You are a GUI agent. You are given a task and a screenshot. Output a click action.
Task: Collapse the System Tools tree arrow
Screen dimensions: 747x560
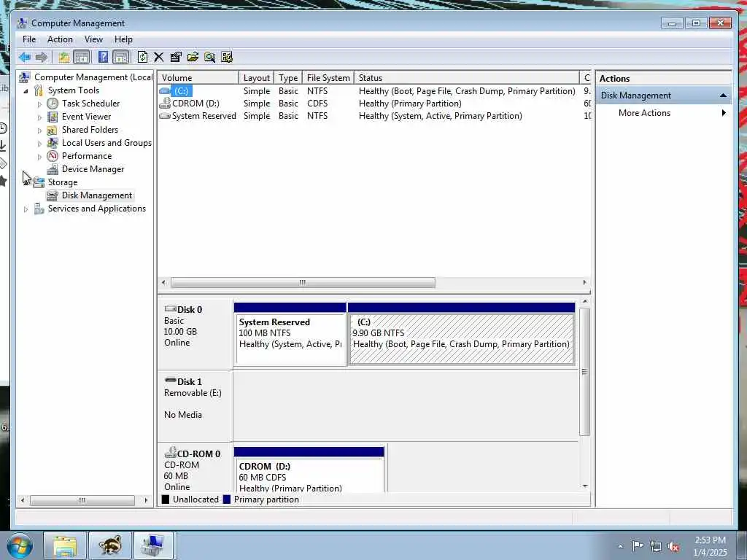coord(26,91)
